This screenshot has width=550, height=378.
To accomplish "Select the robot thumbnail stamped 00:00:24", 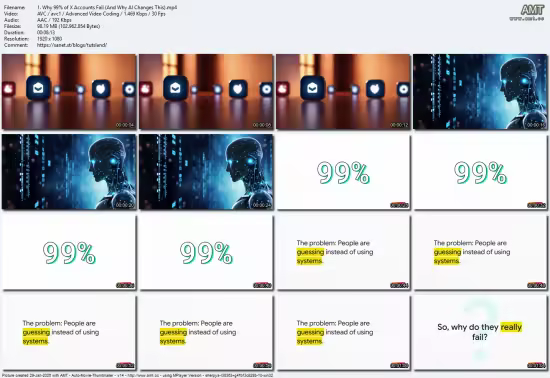I will tap(206, 172).
